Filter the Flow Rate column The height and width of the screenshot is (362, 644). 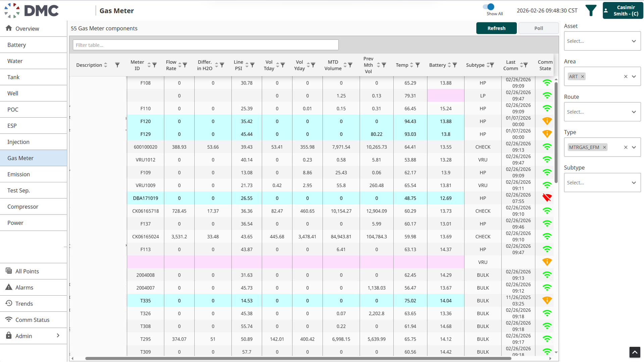185,65
